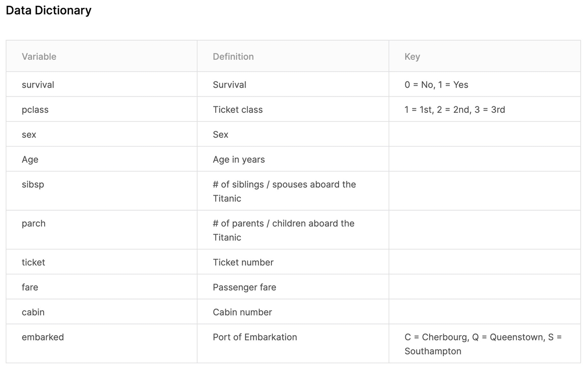Screen dimensions: 588x369
Task: Click the Key column header
Action: click(x=412, y=56)
